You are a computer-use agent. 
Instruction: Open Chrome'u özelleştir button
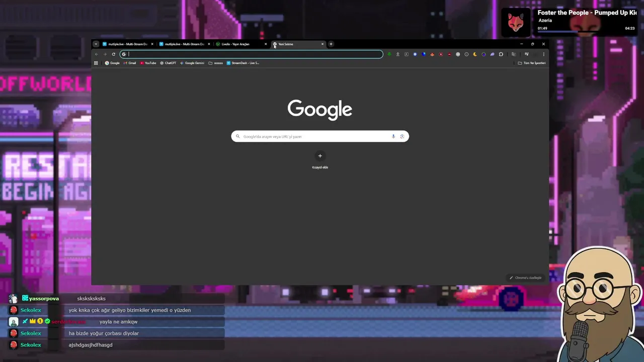pyautogui.click(x=526, y=278)
